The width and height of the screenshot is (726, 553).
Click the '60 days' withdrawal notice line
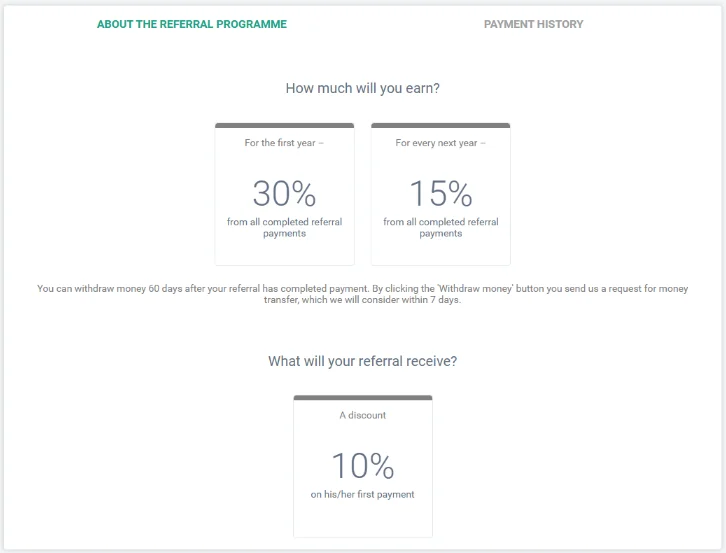click(x=200, y=289)
